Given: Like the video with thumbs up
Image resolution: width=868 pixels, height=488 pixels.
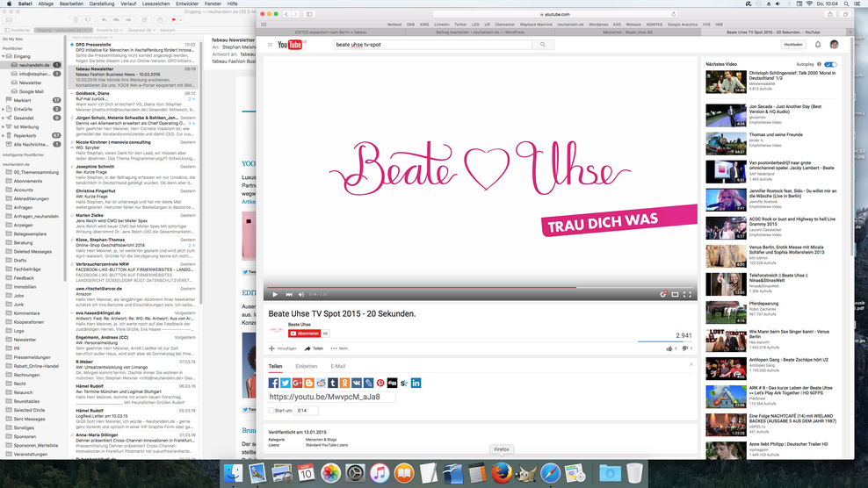Looking at the screenshot, I should tap(669, 348).
